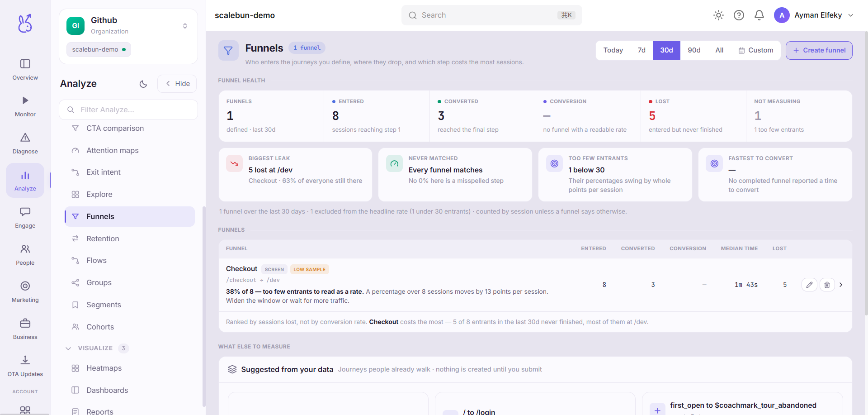Expand the Checkout funnel row chevron
868x415 pixels.
click(841, 285)
